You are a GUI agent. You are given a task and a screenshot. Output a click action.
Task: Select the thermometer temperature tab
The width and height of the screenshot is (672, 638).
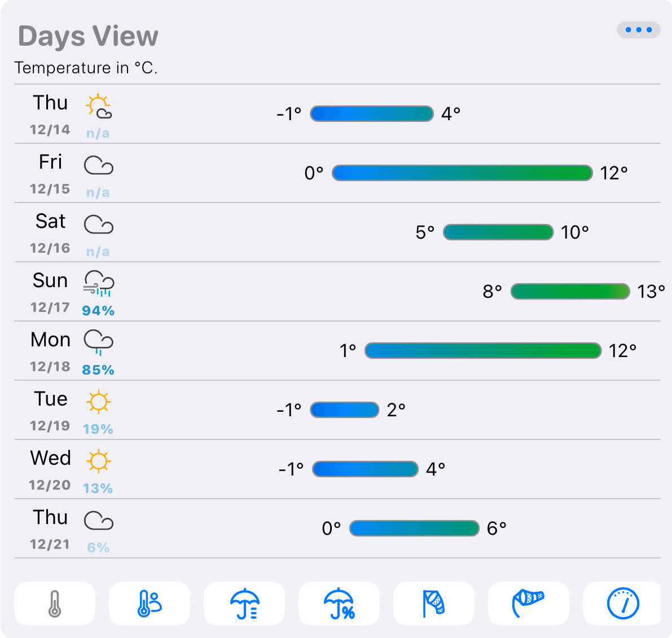55,604
